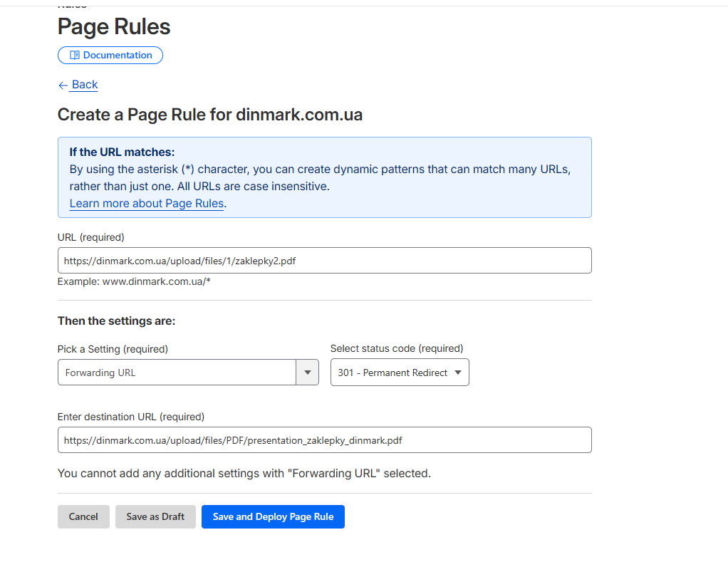The image size is (728, 562).
Task: Save and Deploy the Page Rule
Action: [273, 517]
